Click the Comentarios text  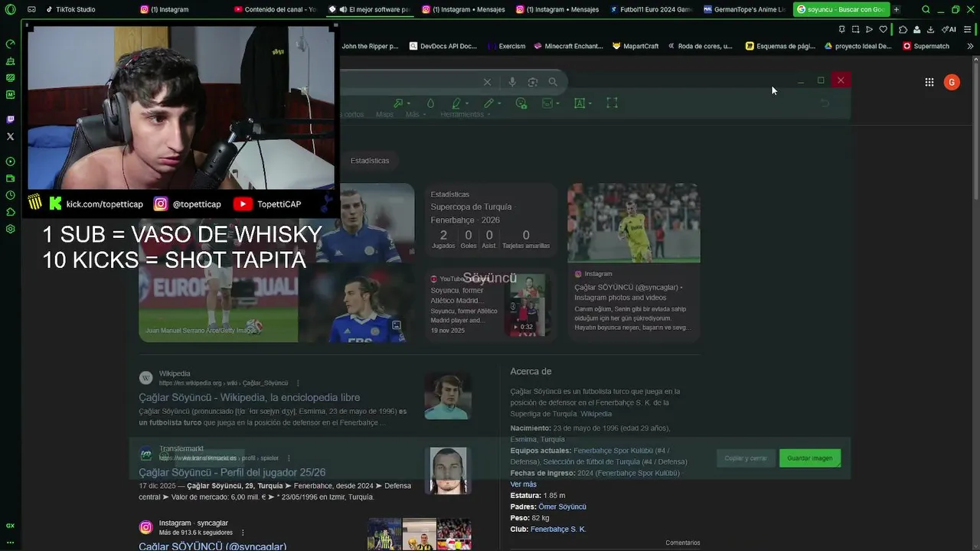(x=683, y=543)
